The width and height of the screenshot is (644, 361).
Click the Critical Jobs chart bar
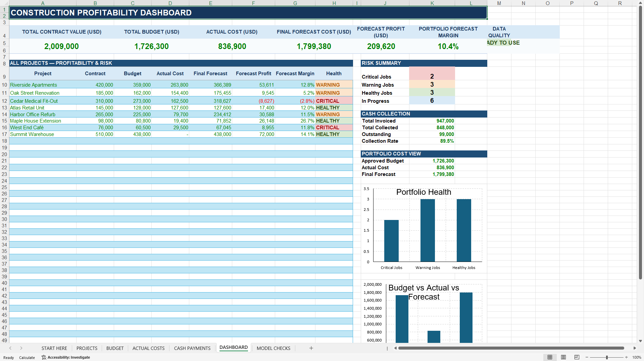(x=391, y=241)
